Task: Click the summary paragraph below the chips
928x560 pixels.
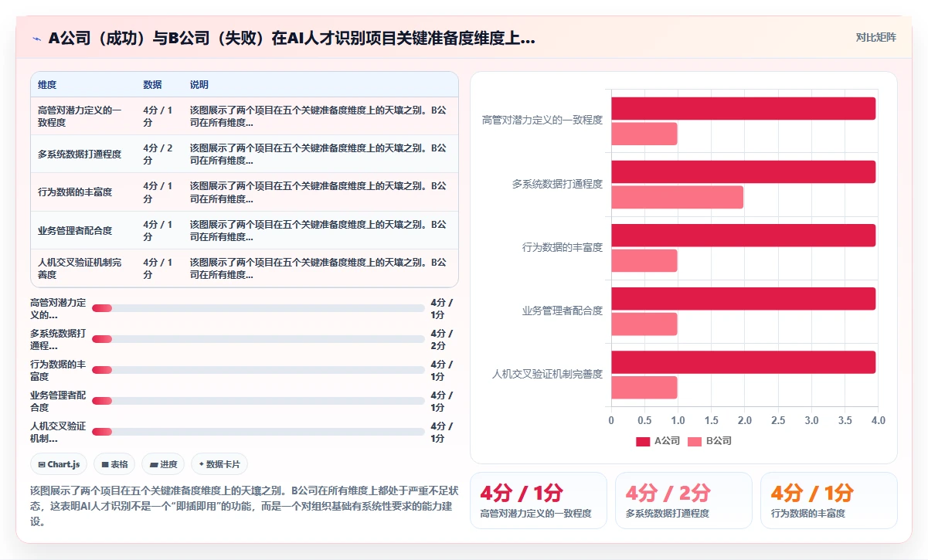Action: [x=244, y=506]
